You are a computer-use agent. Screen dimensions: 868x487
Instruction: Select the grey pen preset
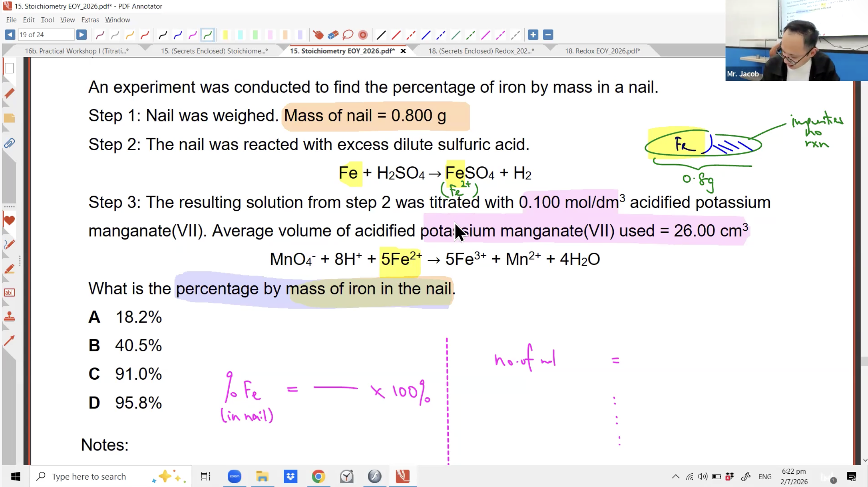(x=115, y=35)
